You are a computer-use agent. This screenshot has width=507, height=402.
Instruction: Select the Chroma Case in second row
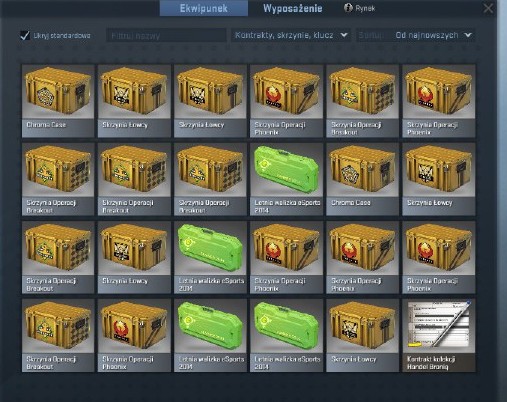click(362, 179)
